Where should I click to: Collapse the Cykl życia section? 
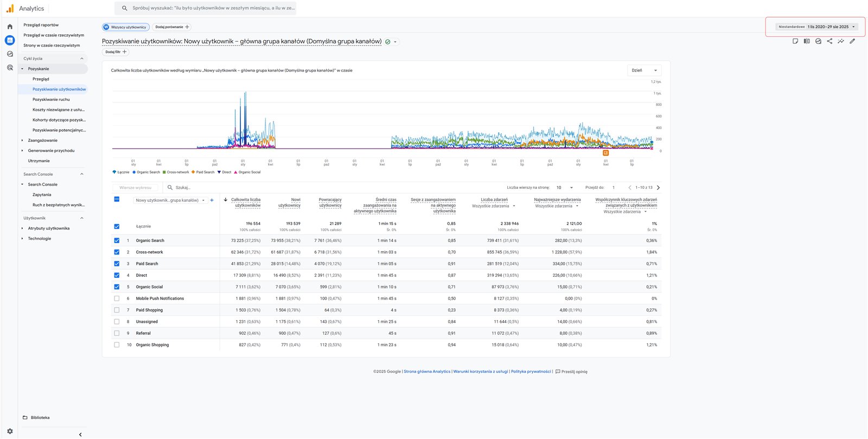pyautogui.click(x=82, y=59)
